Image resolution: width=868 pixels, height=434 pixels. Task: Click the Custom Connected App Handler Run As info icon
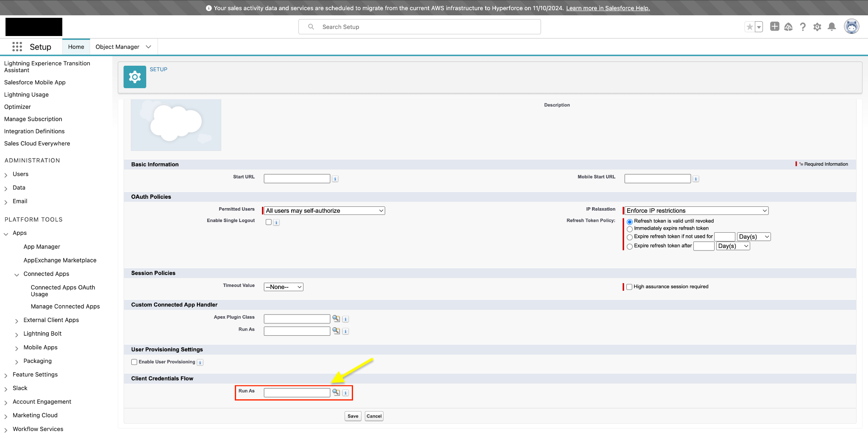click(346, 331)
